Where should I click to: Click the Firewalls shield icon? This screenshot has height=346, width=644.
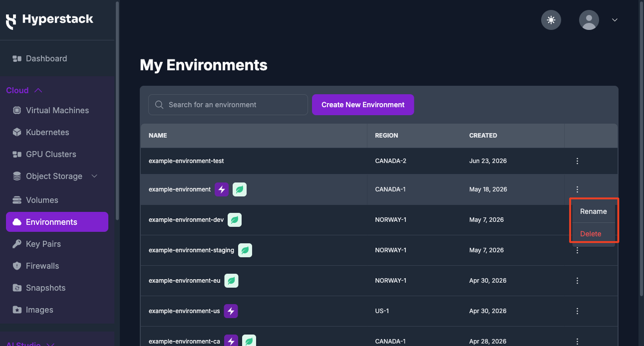(x=17, y=266)
